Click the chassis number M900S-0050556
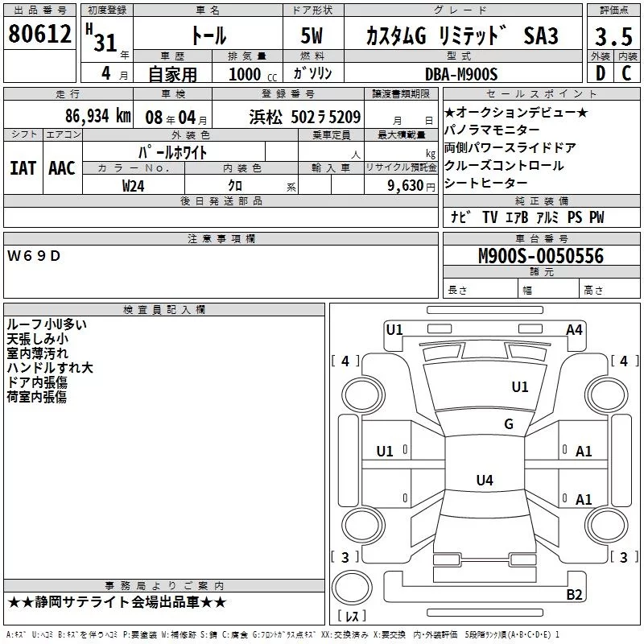 click(541, 256)
